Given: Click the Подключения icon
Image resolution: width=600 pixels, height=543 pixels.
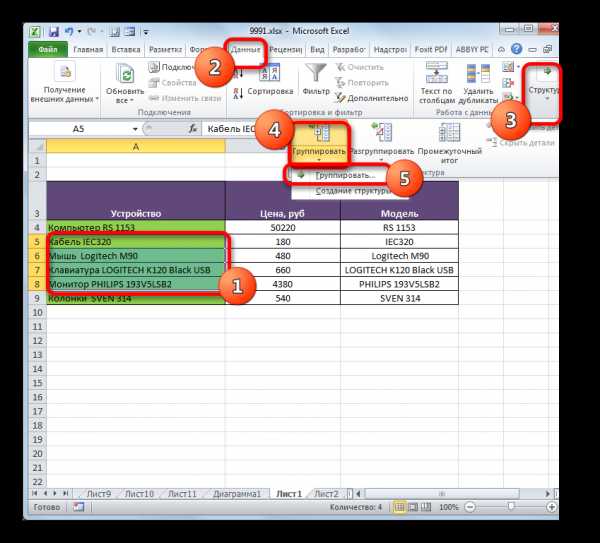Looking at the screenshot, I should [x=154, y=67].
